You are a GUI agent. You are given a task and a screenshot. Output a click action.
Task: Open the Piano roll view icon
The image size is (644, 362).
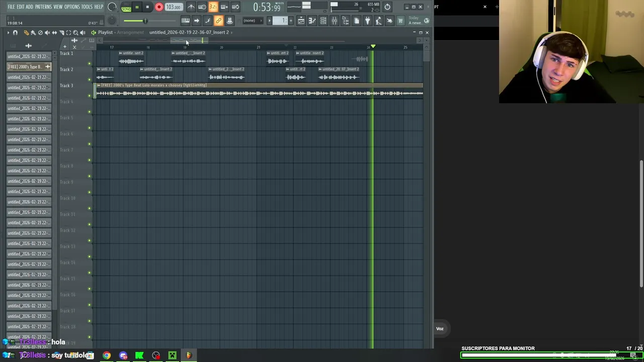[312, 21]
